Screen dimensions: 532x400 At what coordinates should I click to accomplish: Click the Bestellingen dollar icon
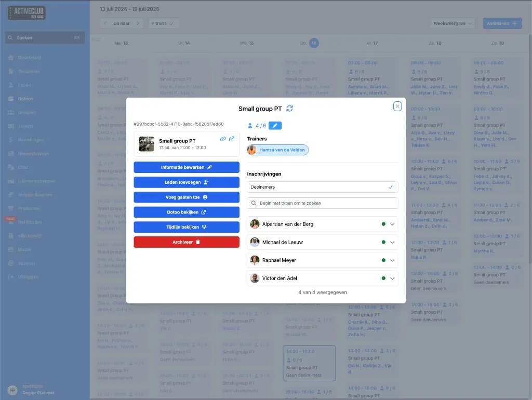(x=11, y=140)
